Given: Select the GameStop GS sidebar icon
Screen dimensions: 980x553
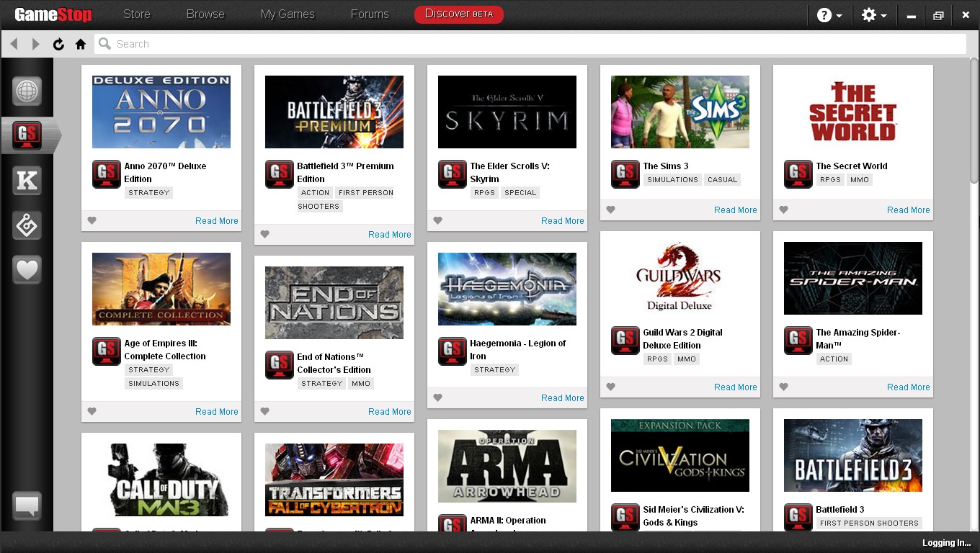Looking at the screenshot, I should [27, 135].
